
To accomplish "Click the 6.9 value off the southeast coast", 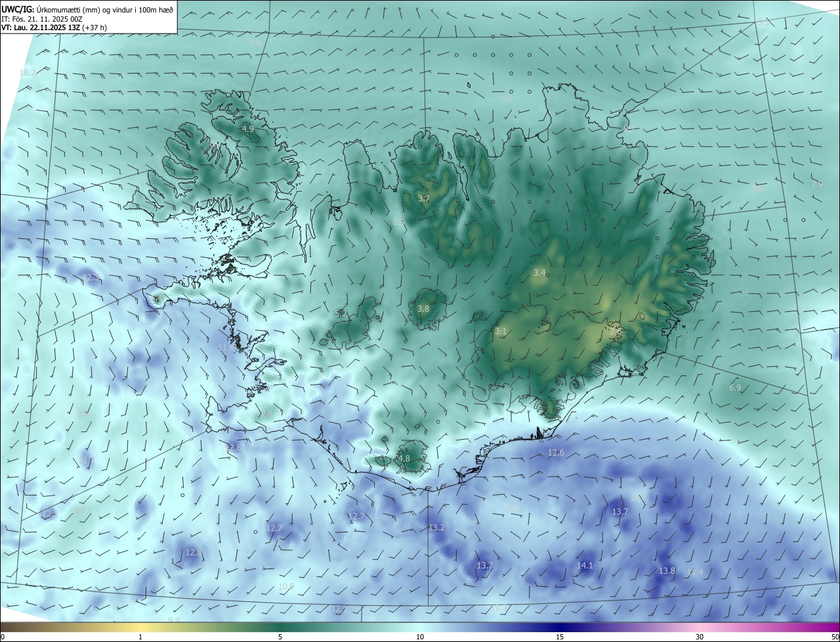I will 735,388.
